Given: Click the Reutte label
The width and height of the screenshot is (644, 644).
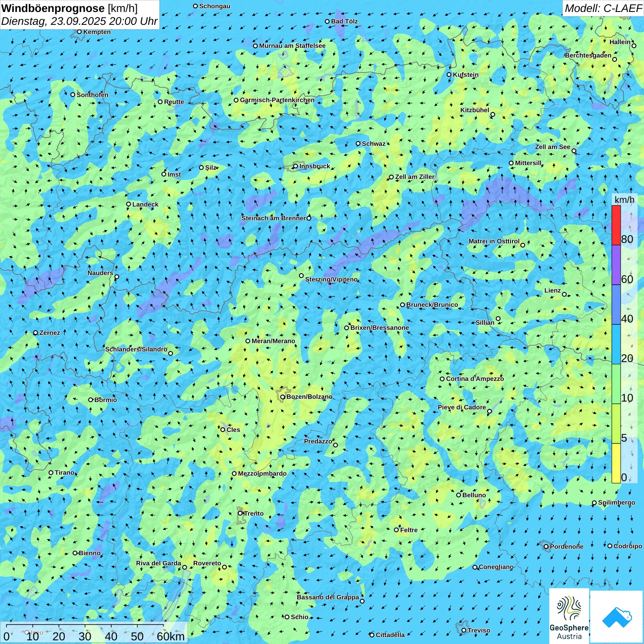Looking at the screenshot, I should pos(174,102).
